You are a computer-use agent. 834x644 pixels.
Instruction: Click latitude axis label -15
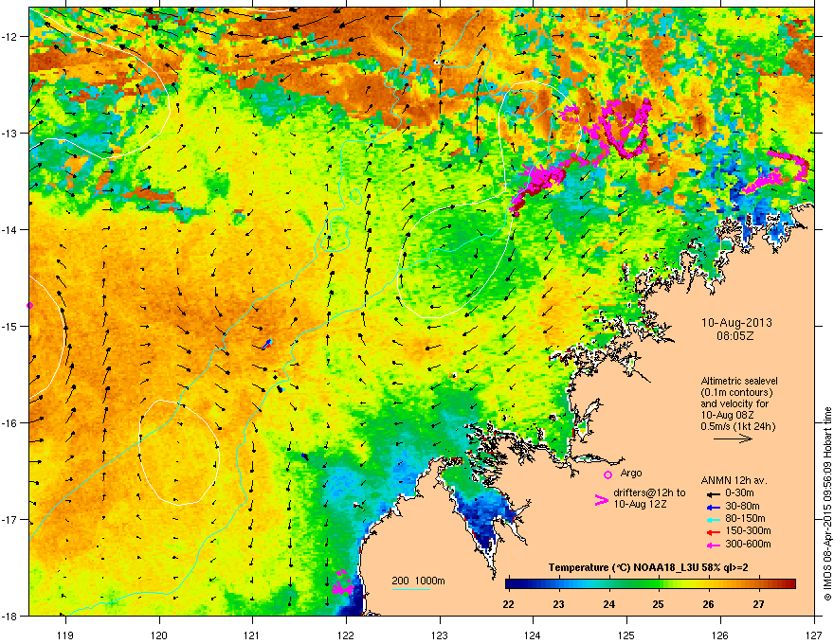click(10, 326)
